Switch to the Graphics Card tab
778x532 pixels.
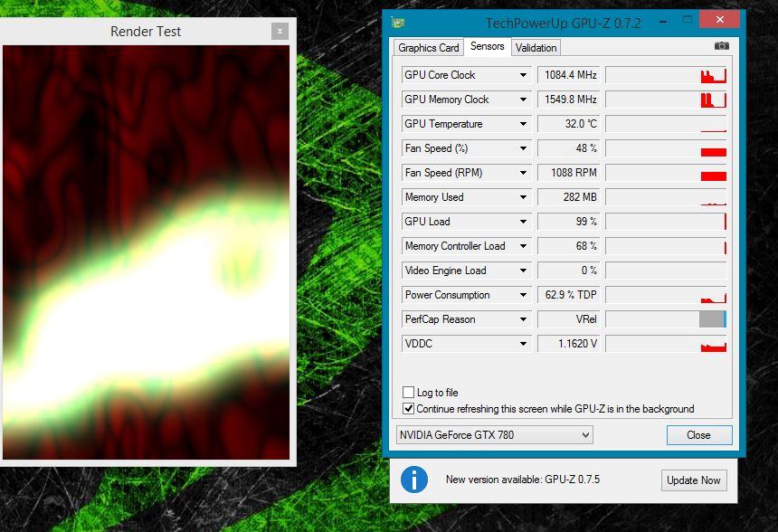click(428, 48)
